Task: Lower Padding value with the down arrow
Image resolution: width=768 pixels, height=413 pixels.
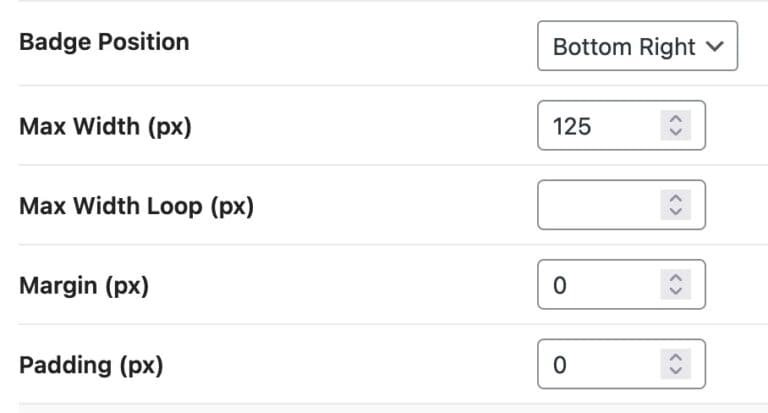Action: tap(676, 371)
